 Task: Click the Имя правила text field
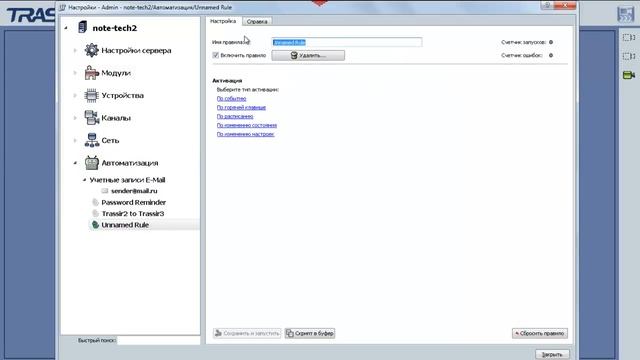tap(347, 42)
